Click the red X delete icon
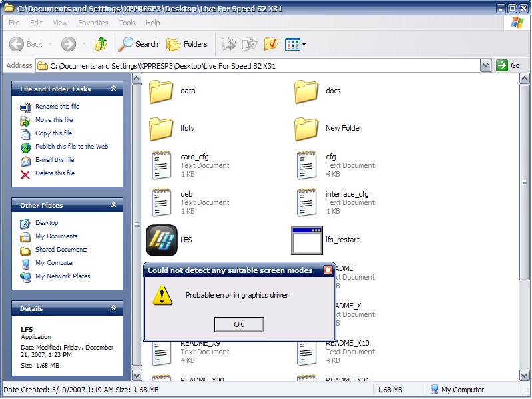Screen dimensions: 532x399 click(x=25, y=175)
